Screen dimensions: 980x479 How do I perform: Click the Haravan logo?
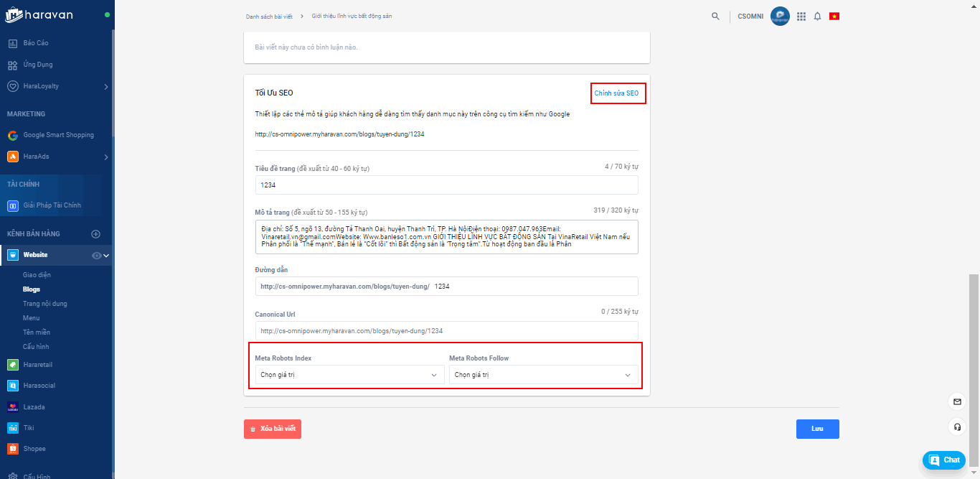[39, 15]
